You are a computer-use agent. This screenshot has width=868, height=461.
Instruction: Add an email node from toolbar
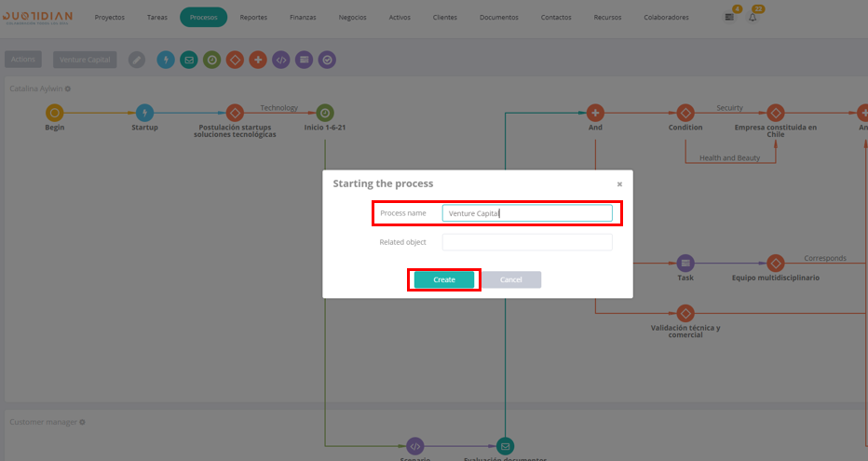(189, 60)
